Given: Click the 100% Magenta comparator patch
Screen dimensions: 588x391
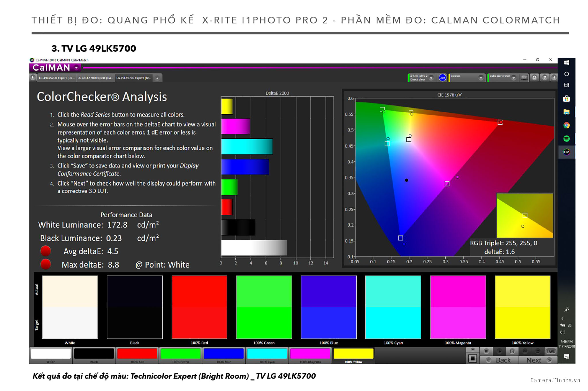Looking at the screenshot, I should (x=458, y=307).
